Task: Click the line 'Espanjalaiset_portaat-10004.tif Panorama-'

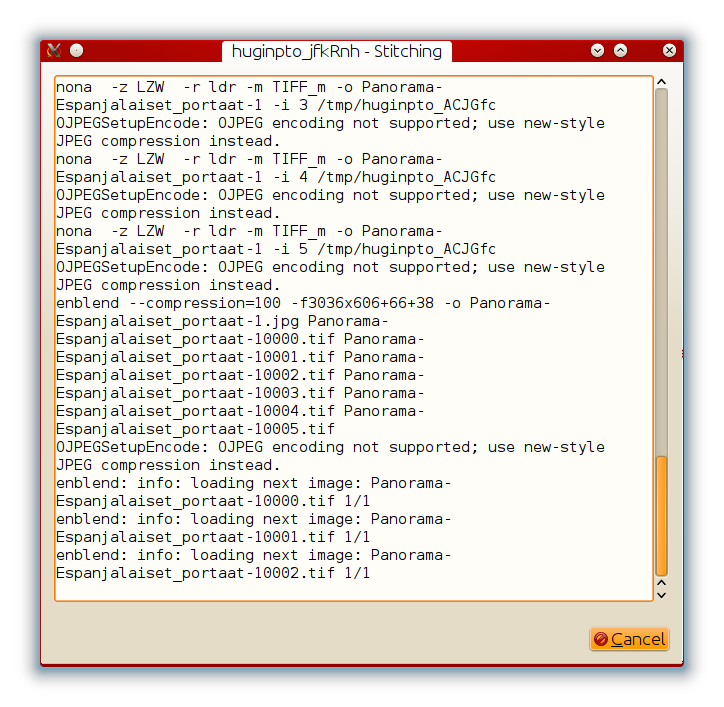Action: [240, 411]
